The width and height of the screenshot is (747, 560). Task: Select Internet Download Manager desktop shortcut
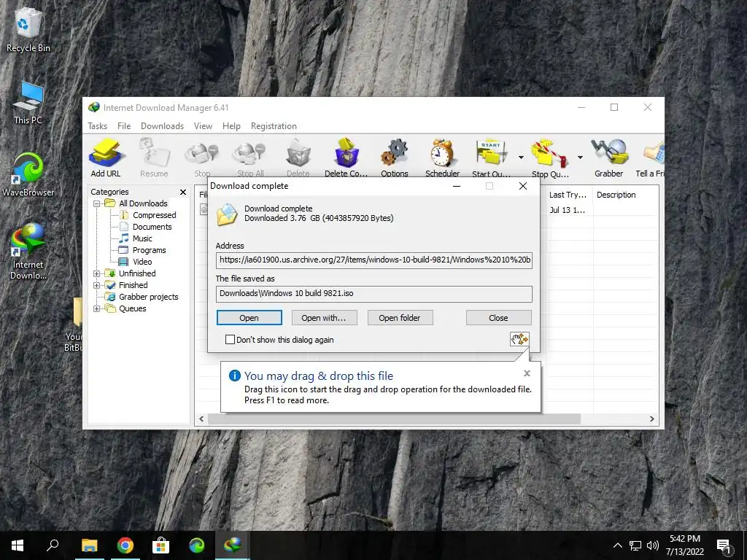tap(28, 252)
